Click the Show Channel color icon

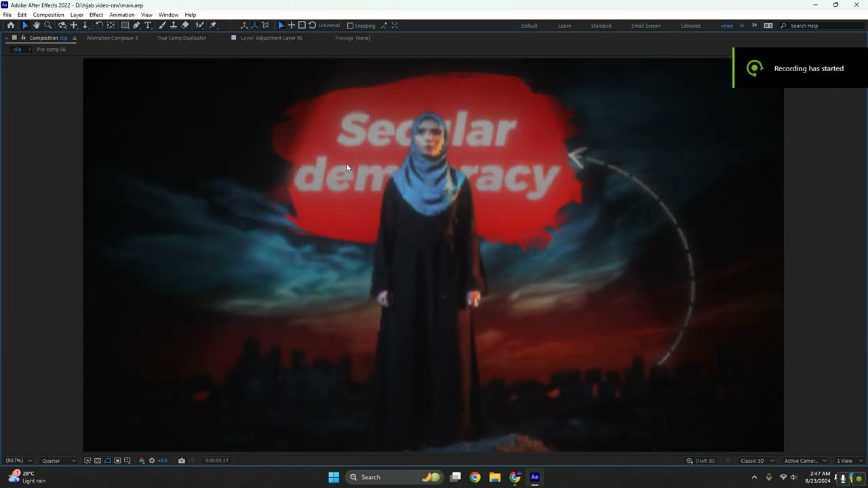(x=142, y=461)
